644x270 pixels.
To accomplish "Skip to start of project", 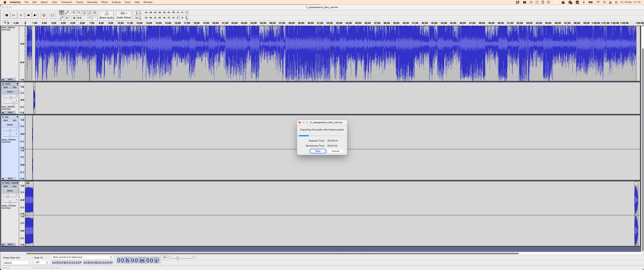I will pyautogui.click(x=28, y=15).
